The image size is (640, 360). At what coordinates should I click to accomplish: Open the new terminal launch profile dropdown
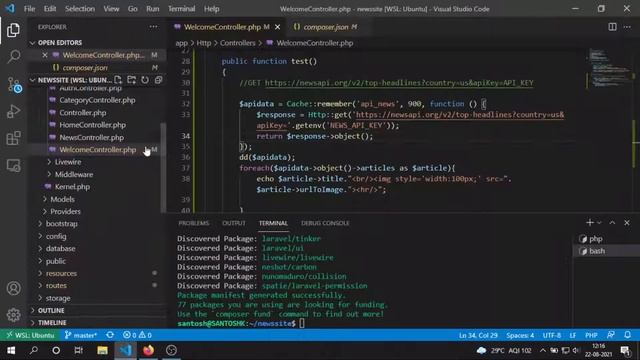599,223
